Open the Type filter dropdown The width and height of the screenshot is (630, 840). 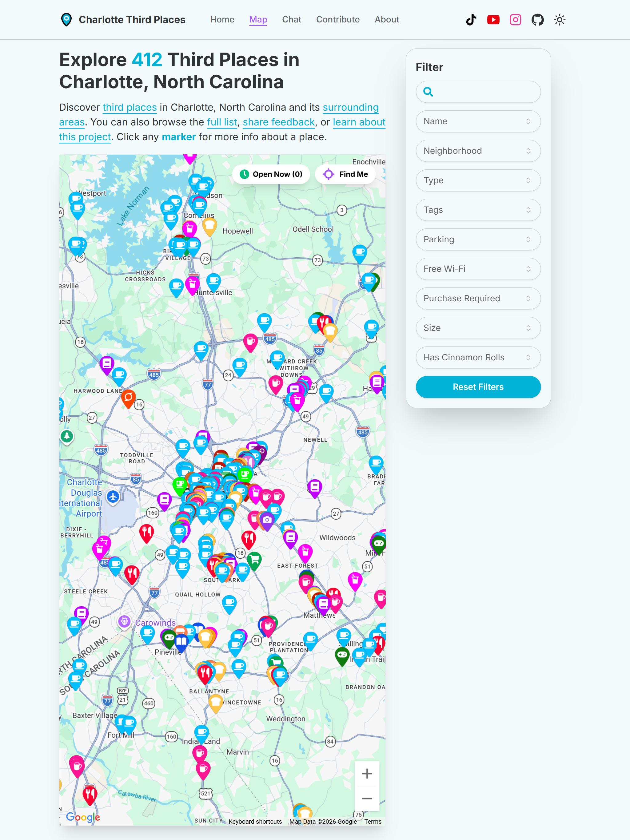pyautogui.click(x=478, y=180)
